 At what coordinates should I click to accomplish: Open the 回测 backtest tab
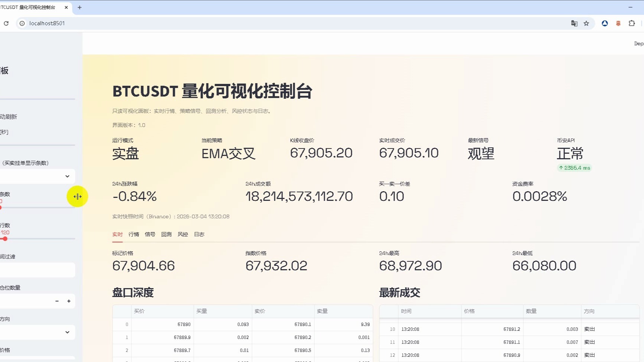pos(166,234)
